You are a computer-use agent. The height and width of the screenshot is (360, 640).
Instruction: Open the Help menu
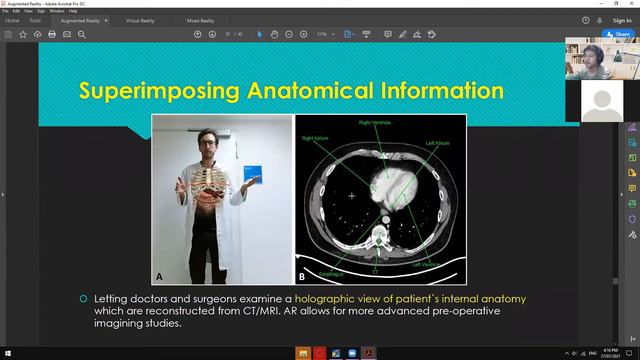(x=73, y=11)
